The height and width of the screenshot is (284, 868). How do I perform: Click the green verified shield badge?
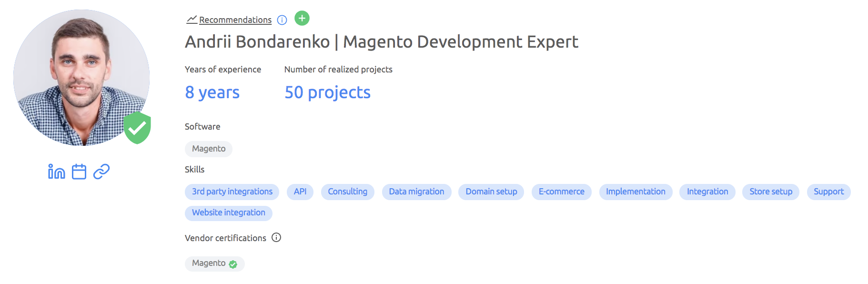click(137, 128)
